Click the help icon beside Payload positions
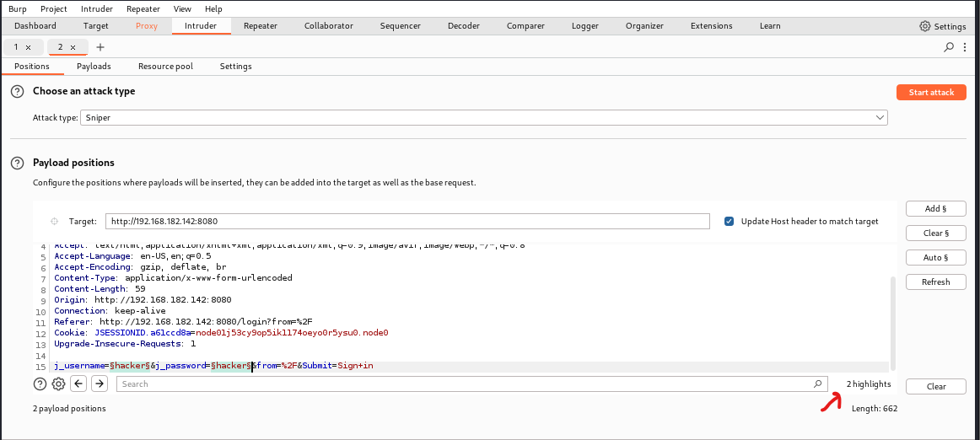The image size is (980, 440). (17, 163)
